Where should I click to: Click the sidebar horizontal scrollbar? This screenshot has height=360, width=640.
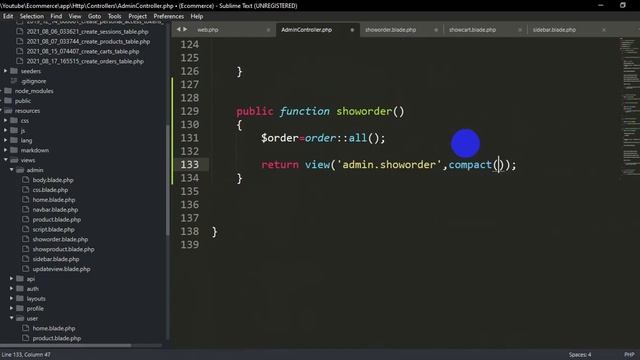tap(65, 345)
